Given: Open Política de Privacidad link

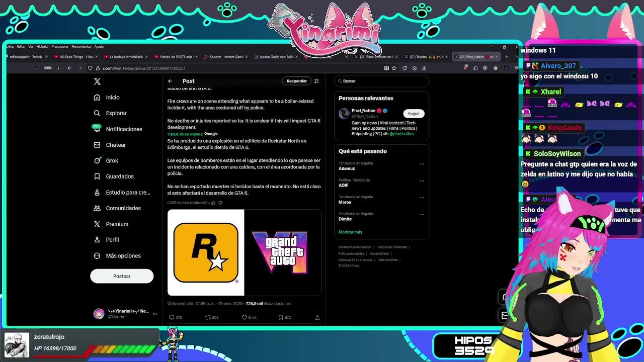Looking at the screenshot, I should pyautogui.click(x=392, y=247).
